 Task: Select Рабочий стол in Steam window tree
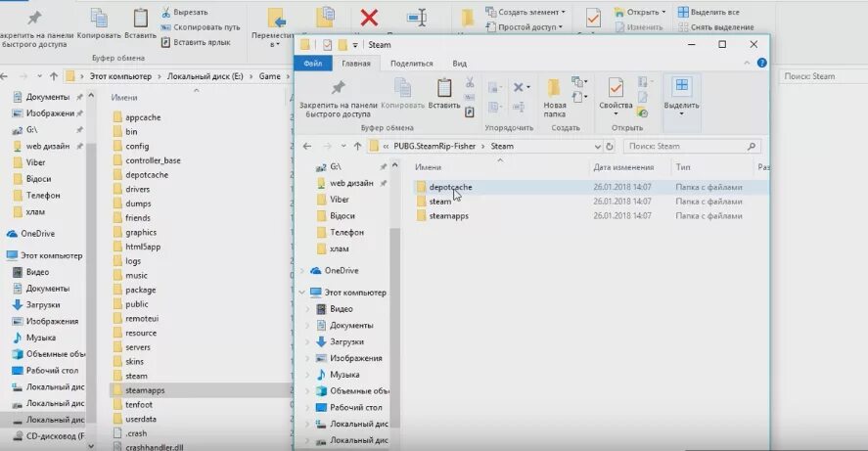click(356, 407)
